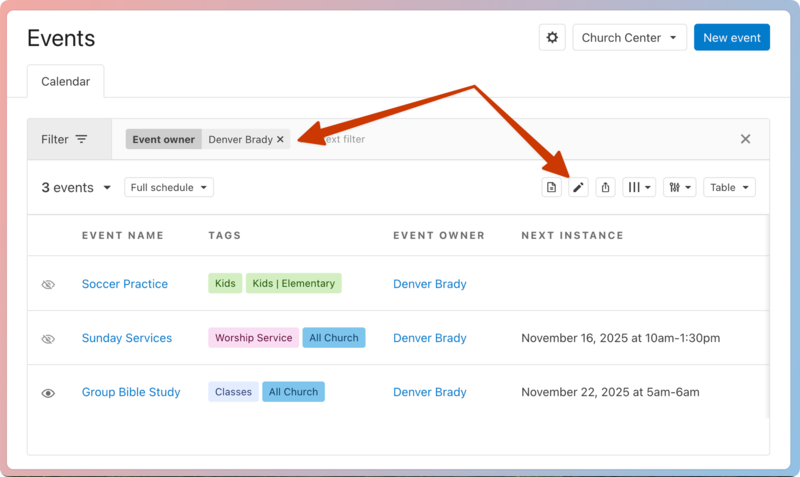Toggle visibility of Group Bible Study event
The width and height of the screenshot is (800, 477).
(x=48, y=393)
